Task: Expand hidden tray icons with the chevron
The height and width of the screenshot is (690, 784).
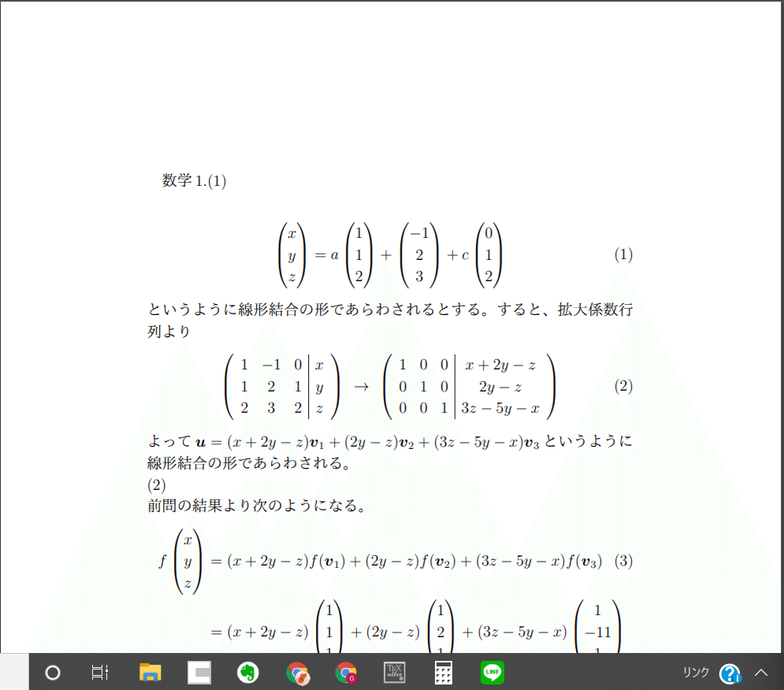Action: (760, 672)
